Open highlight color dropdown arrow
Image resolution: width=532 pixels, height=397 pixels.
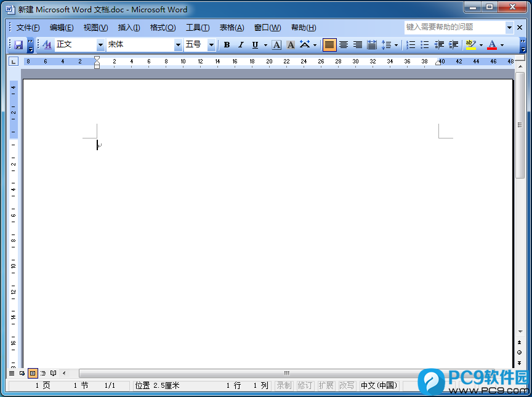click(x=481, y=45)
